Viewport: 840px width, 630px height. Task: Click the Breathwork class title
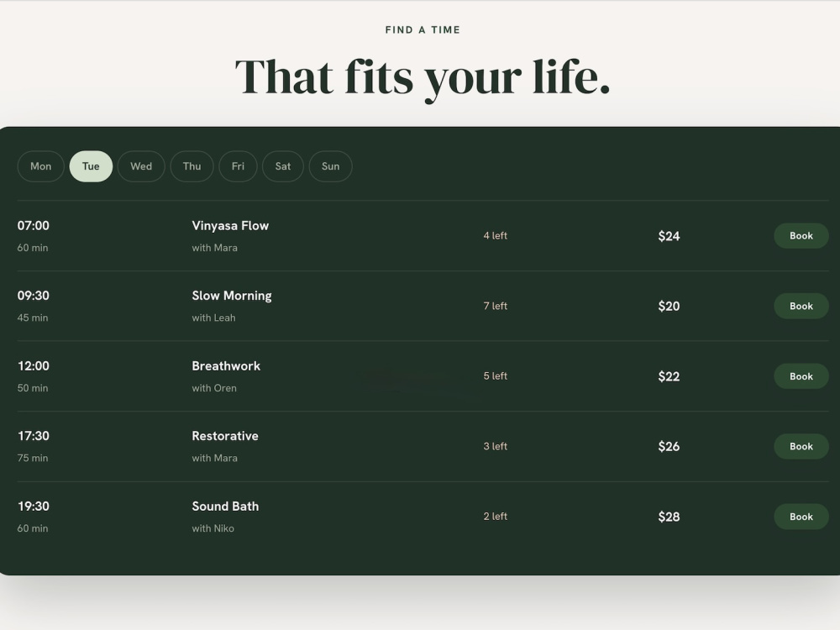[226, 366]
